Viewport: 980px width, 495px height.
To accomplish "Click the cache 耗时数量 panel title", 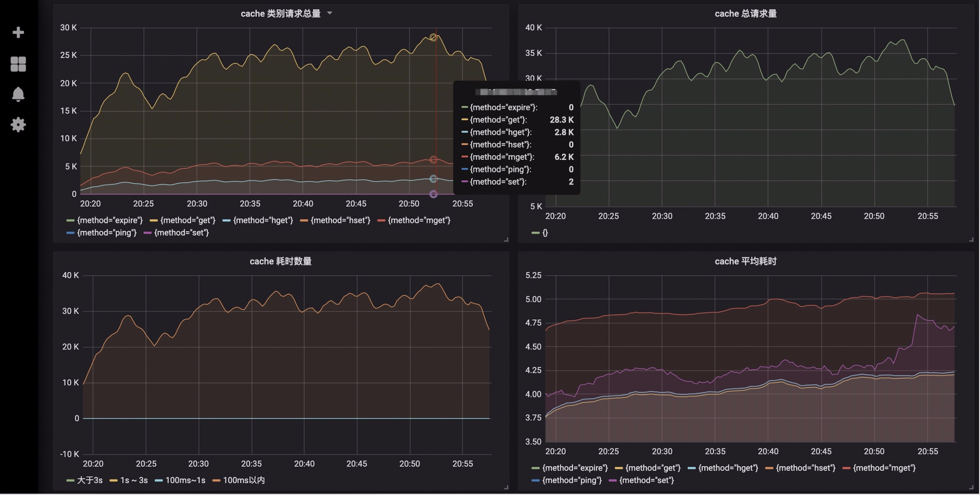I will click(x=280, y=261).
